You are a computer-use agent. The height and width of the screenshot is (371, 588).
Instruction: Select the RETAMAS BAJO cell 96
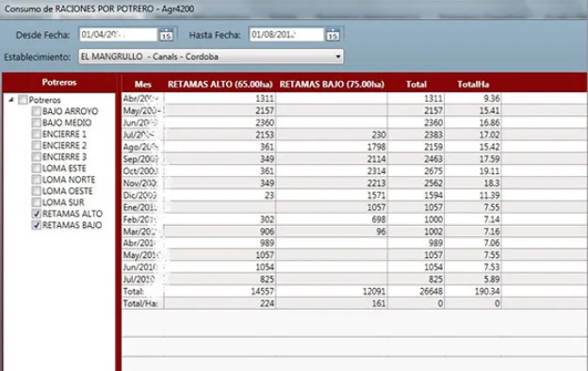pos(332,232)
